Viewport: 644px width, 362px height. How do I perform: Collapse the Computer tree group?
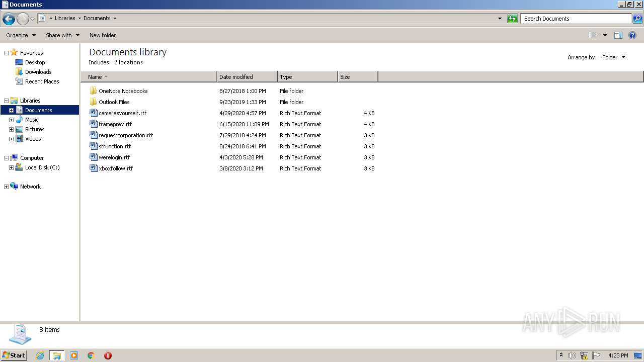6,158
